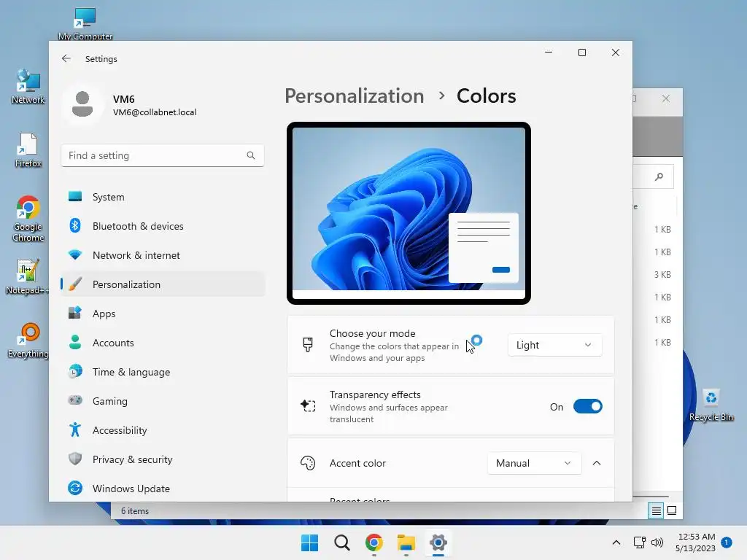Open the Accessibility settings category

tap(163, 430)
